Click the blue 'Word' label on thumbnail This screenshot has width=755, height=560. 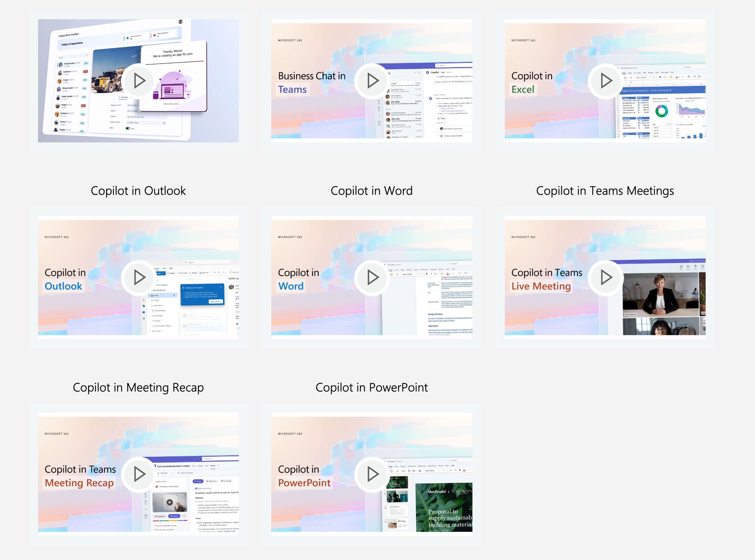click(291, 286)
